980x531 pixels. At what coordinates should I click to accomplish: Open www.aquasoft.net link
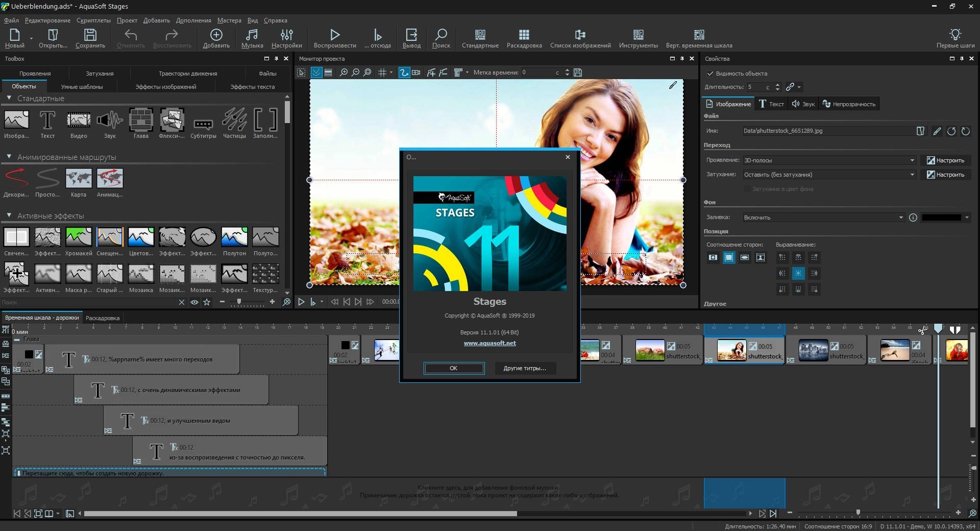tap(489, 343)
